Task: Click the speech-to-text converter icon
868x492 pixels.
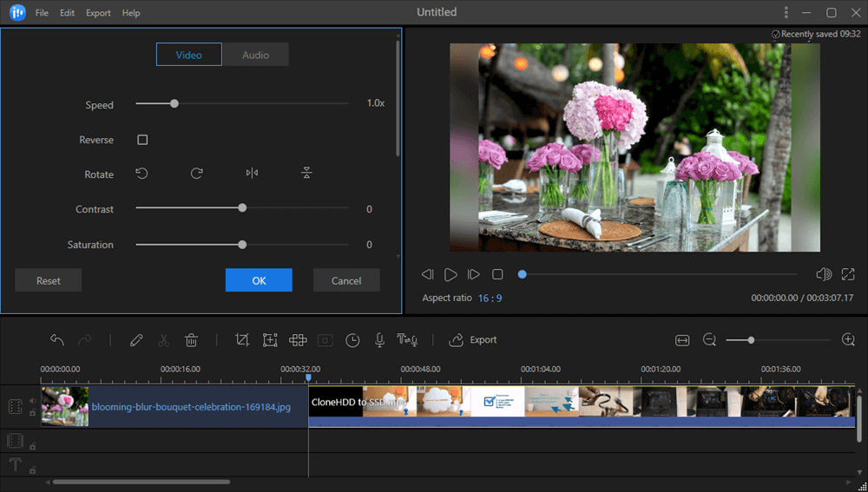Action: pyautogui.click(x=408, y=340)
